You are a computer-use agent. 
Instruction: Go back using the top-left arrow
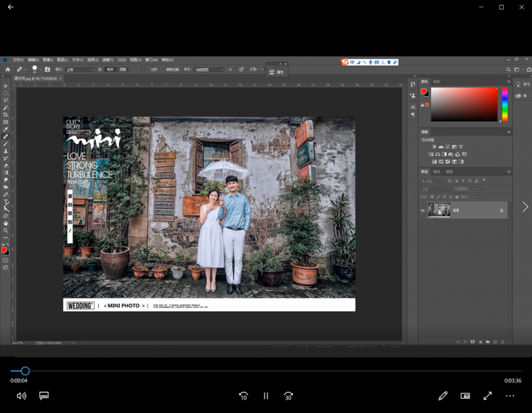(10, 7)
